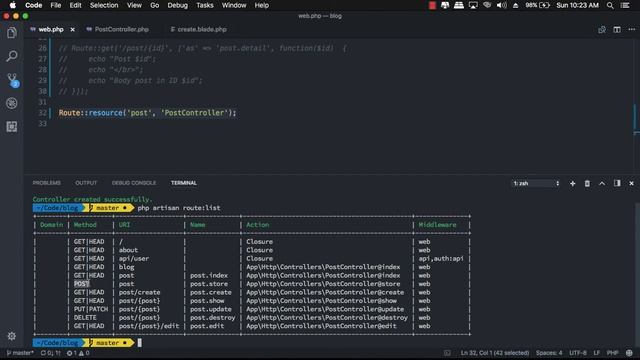Open the Edit menu
This screenshot has height=360, width=640.
coord(76,5)
